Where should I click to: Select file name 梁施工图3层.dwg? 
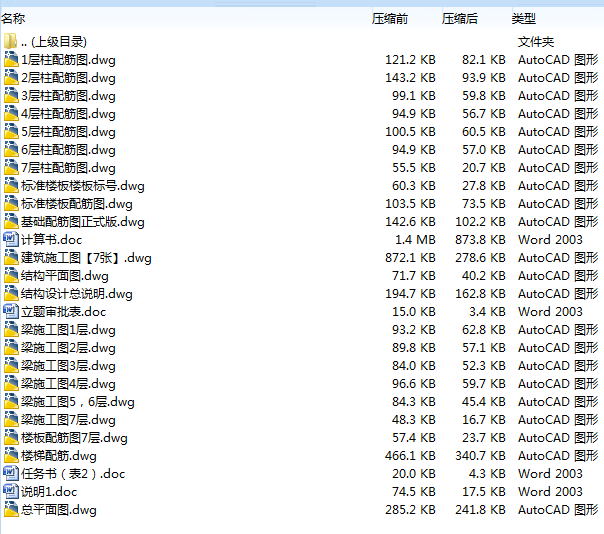[x=68, y=366]
